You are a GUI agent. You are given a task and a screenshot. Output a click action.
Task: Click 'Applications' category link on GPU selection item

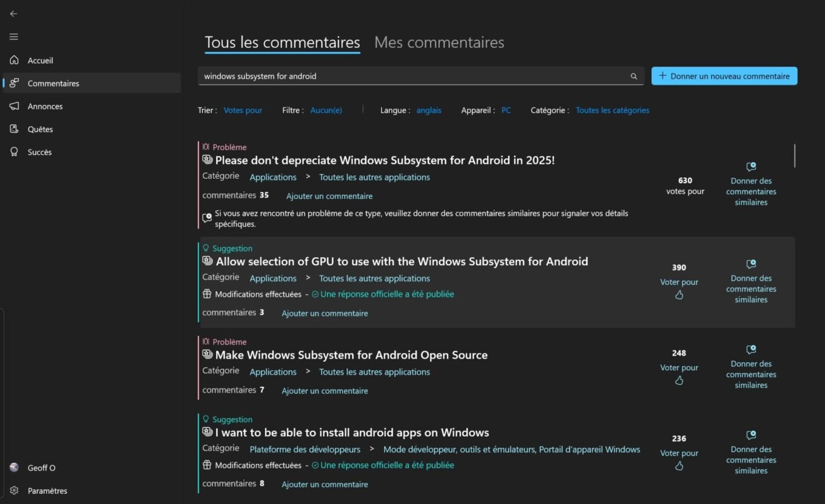tap(273, 278)
